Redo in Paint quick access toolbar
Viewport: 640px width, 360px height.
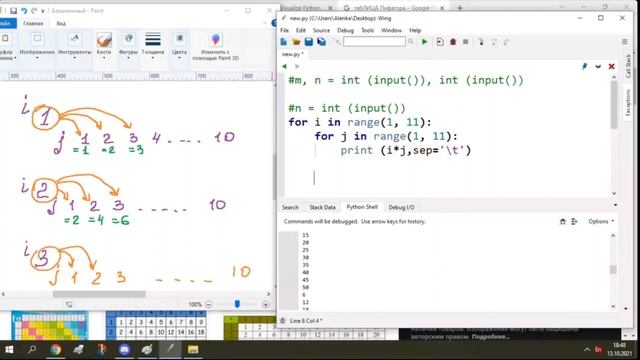[x=34, y=11]
